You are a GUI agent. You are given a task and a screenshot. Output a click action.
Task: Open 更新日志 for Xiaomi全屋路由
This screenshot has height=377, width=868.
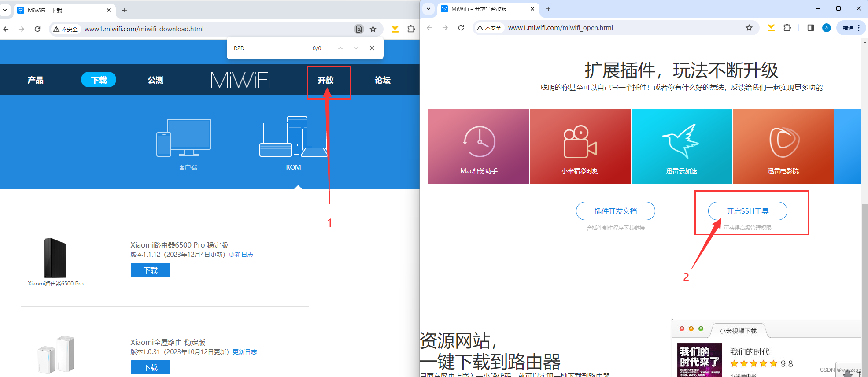(245, 352)
